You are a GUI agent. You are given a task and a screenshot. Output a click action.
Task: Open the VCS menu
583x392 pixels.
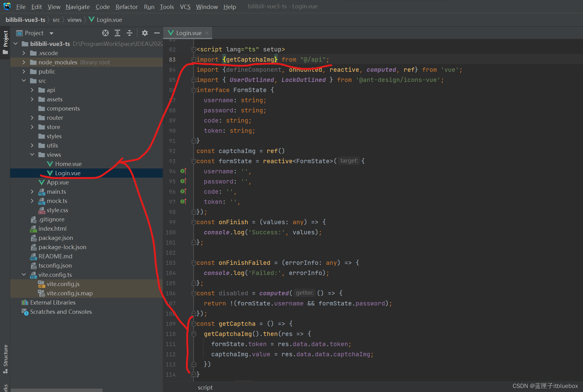(x=185, y=7)
